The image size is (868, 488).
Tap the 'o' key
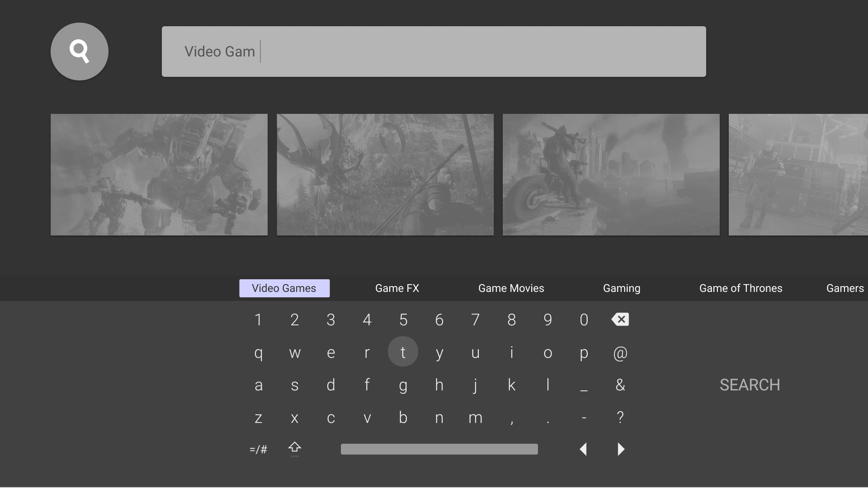[548, 352]
